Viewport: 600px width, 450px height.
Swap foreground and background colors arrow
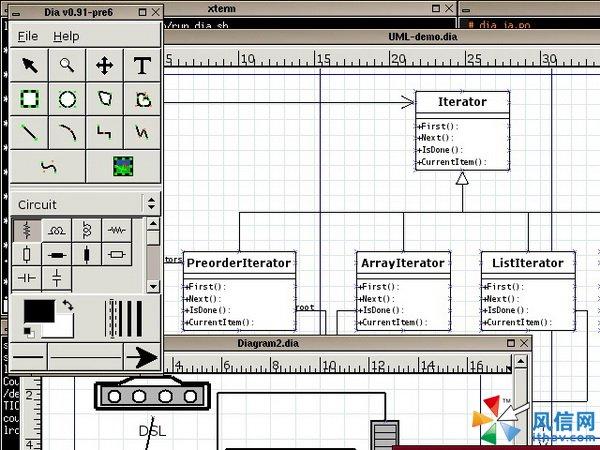click(68, 305)
